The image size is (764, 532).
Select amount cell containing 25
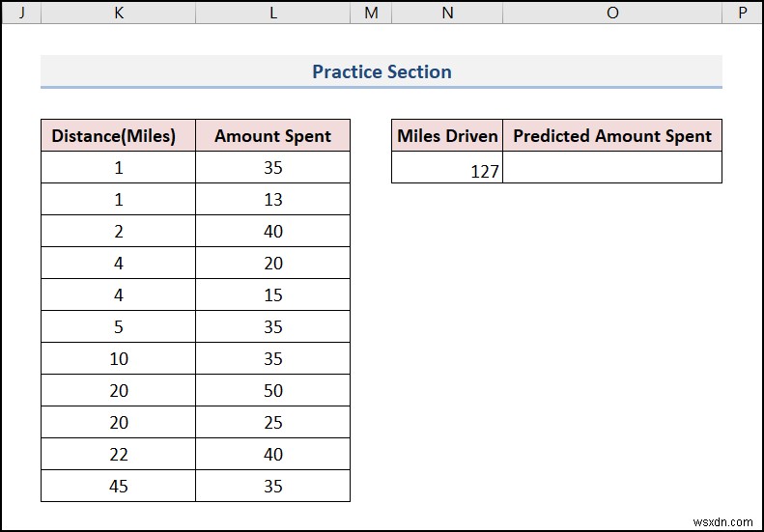pos(272,422)
